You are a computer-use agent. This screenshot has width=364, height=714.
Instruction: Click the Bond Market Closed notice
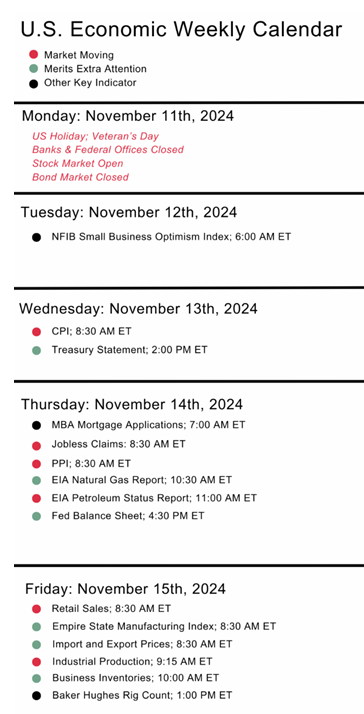click(x=80, y=177)
